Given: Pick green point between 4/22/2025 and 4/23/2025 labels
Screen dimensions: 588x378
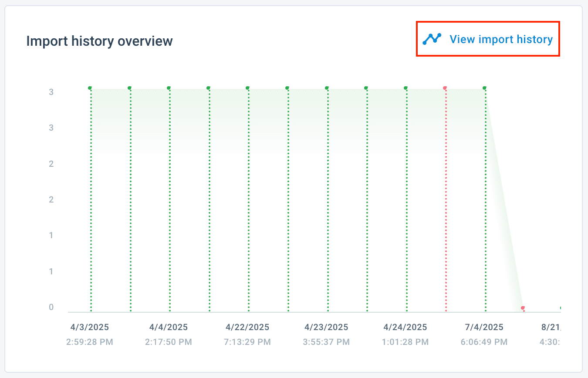Looking at the screenshot, I should click(x=287, y=88).
